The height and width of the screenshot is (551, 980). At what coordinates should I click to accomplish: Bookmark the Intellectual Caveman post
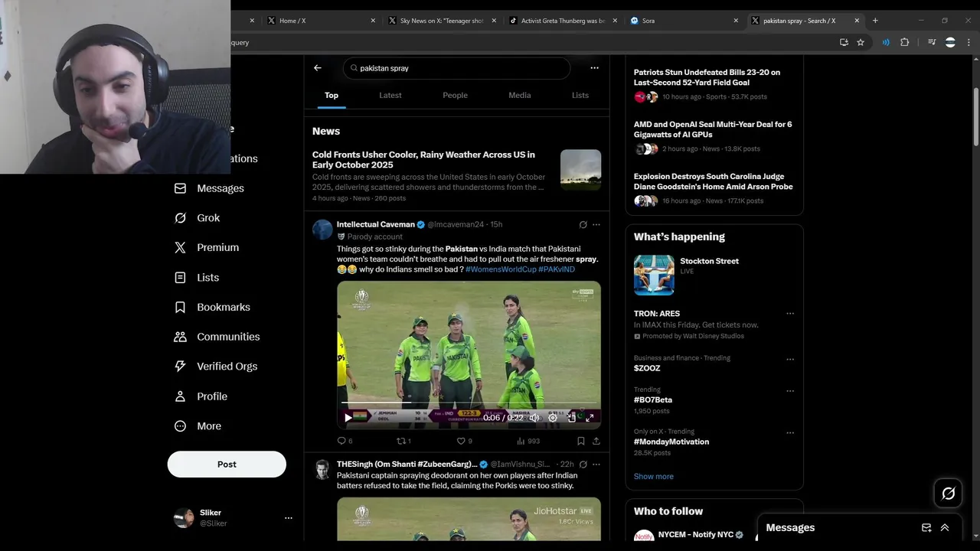point(581,441)
